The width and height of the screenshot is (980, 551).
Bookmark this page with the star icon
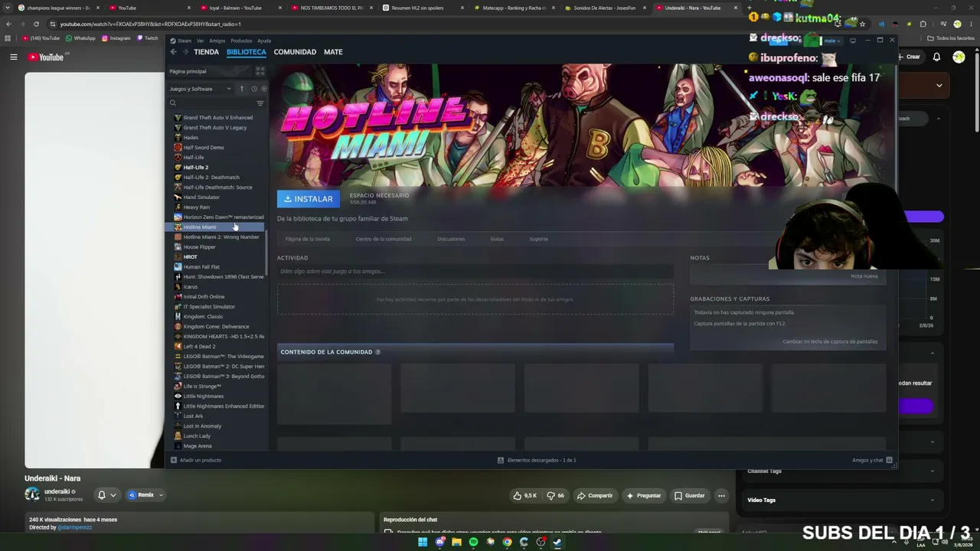(x=862, y=24)
